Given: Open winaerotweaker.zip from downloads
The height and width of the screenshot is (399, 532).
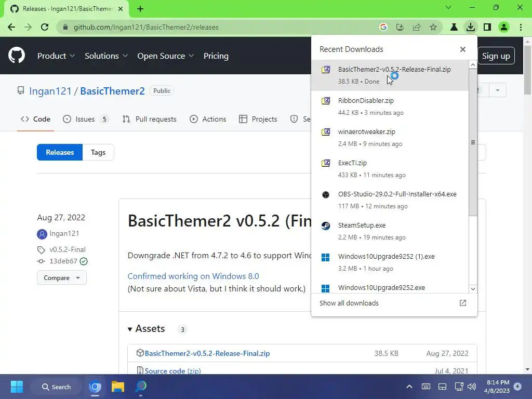Looking at the screenshot, I should pyautogui.click(x=390, y=138).
